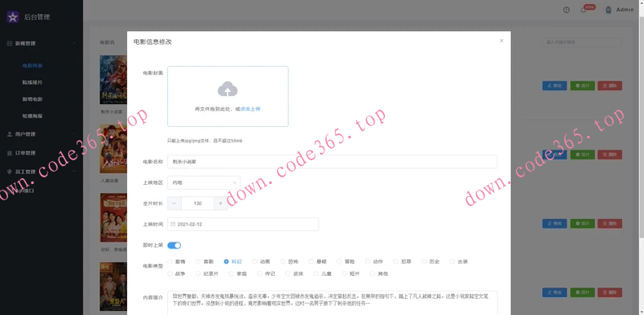
Task: Click the info circle icon in header
Action: pos(567,10)
